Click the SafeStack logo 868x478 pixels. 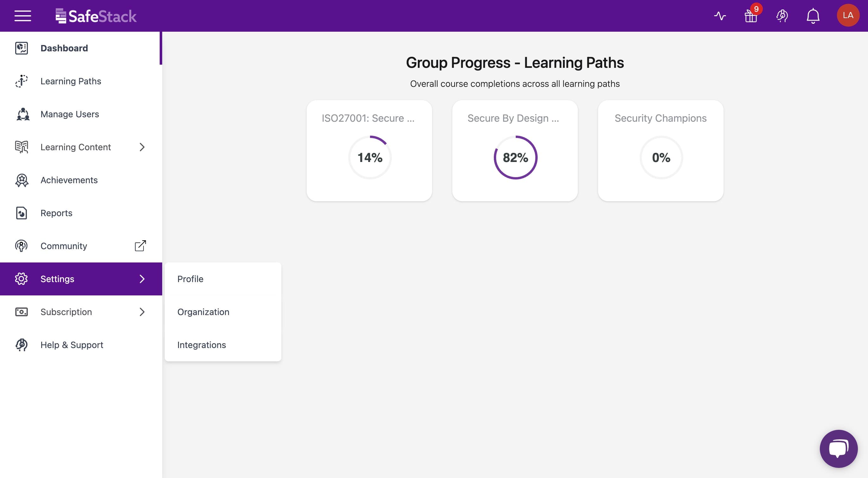[96, 16]
